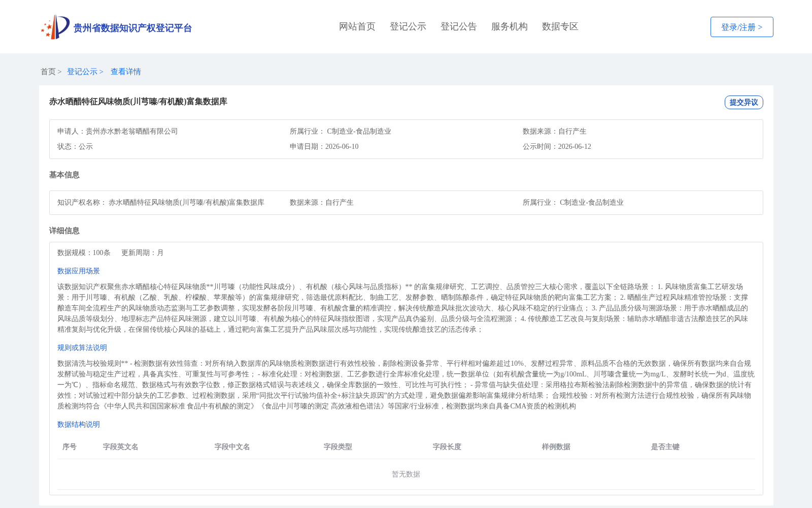Click the 字段类型 column header
Viewport: 812px width, 508px height.
click(x=338, y=447)
